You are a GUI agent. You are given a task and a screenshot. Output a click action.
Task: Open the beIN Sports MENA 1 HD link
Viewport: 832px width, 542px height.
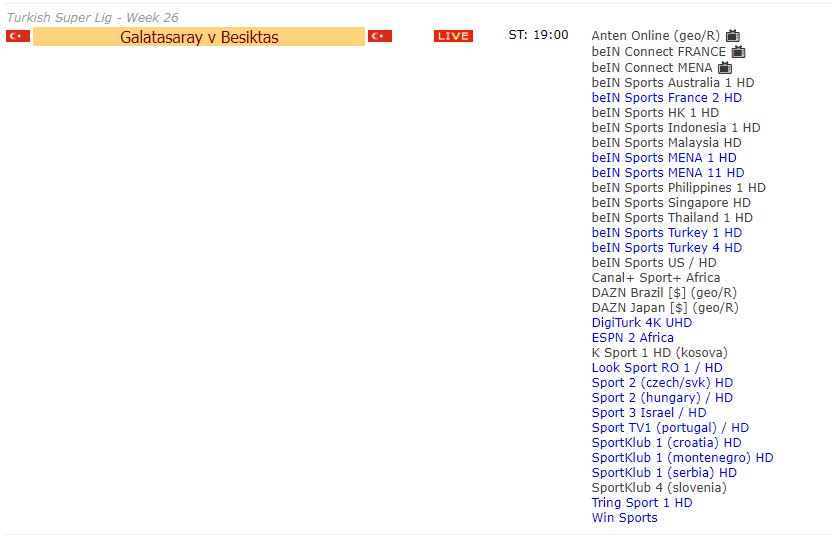[664, 158]
